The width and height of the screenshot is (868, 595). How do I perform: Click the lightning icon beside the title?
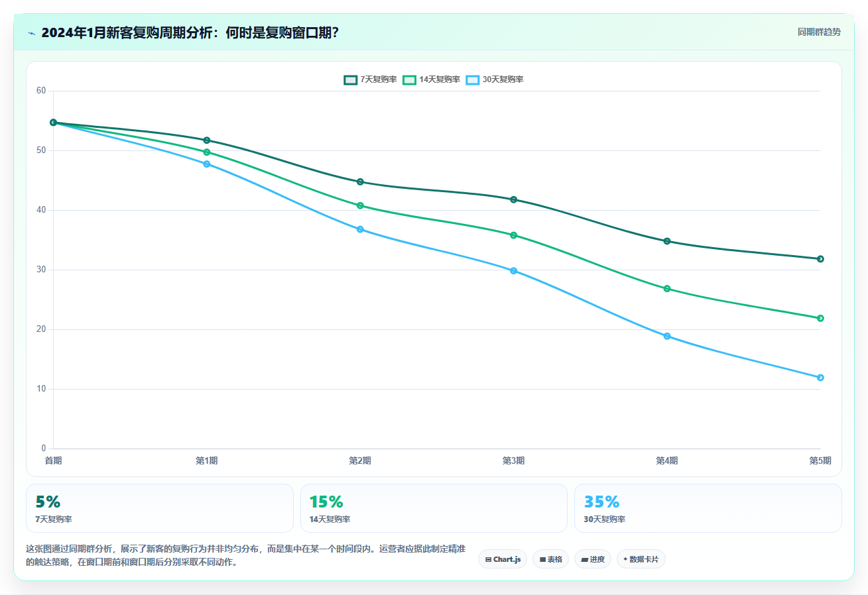pyautogui.click(x=31, y=32)
